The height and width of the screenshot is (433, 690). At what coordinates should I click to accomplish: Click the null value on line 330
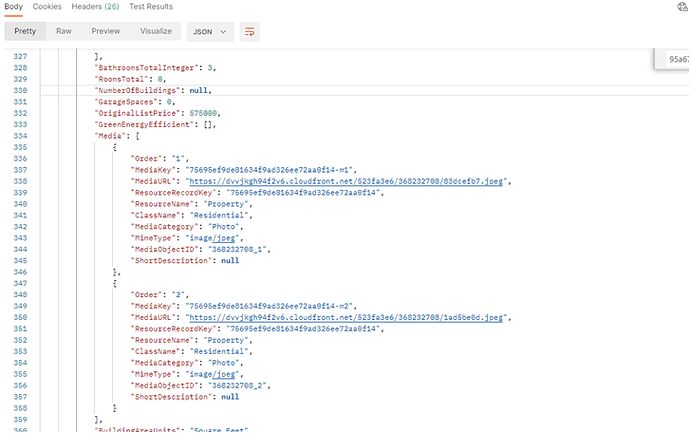(198, 91)
